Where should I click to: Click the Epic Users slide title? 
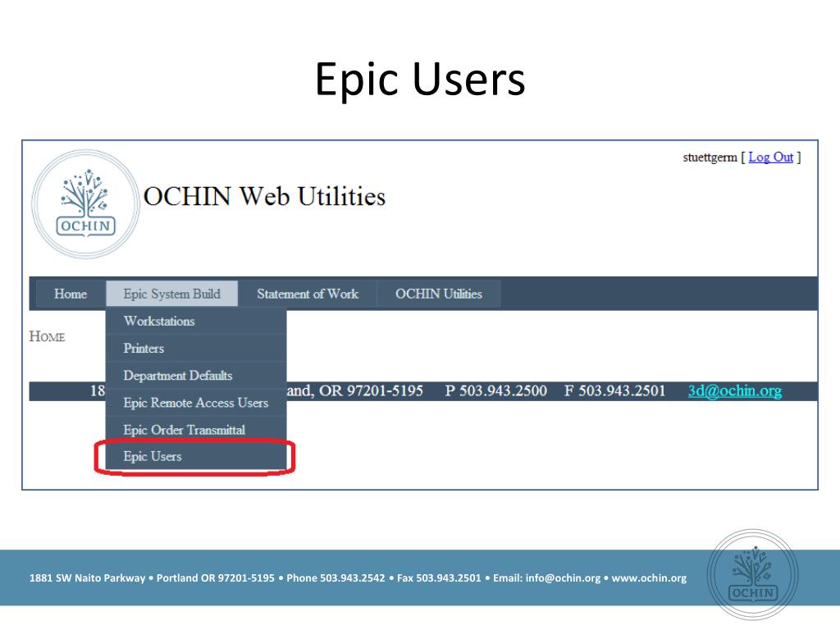(x=420, y=80)
